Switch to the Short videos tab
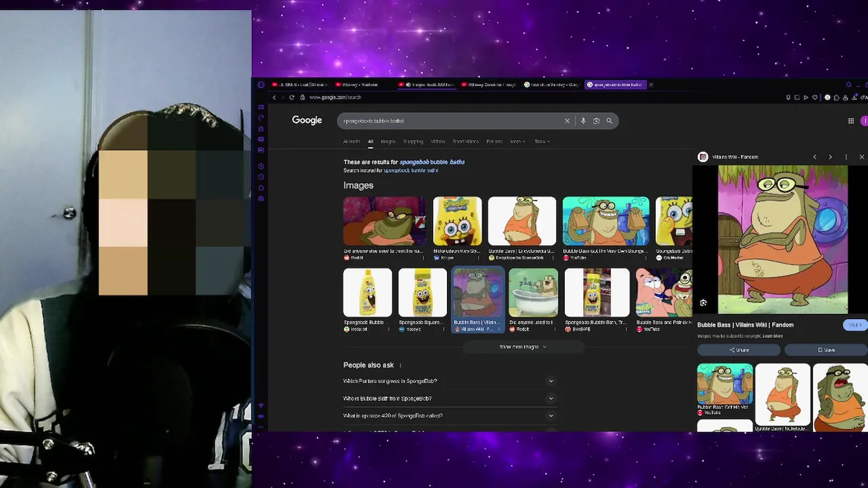The image size is (868, 488). tap(466, 142)
